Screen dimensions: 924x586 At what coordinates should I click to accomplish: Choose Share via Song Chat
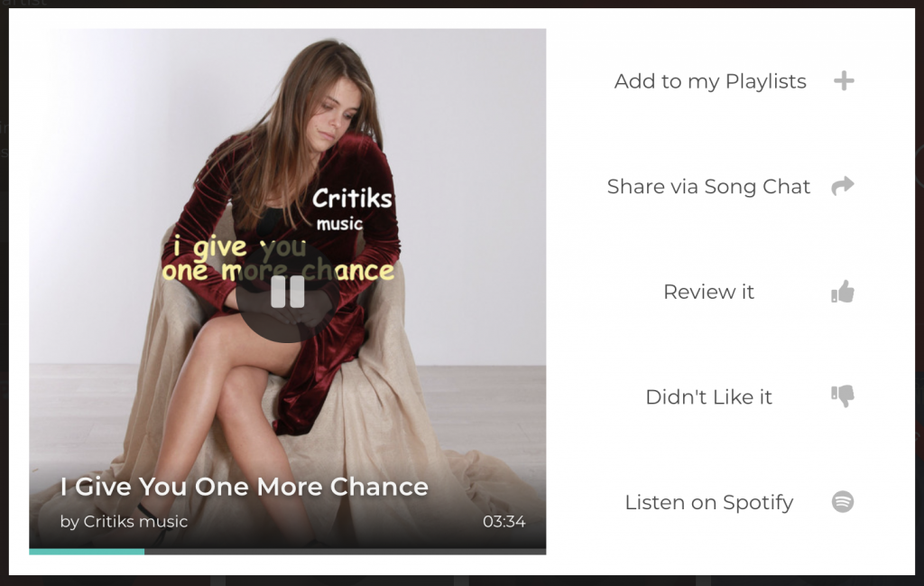pyautogui.click(x=708, y=186)
